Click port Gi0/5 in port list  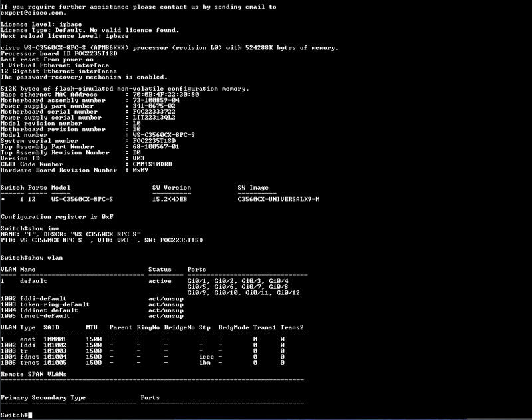click(x=196, y=287)
